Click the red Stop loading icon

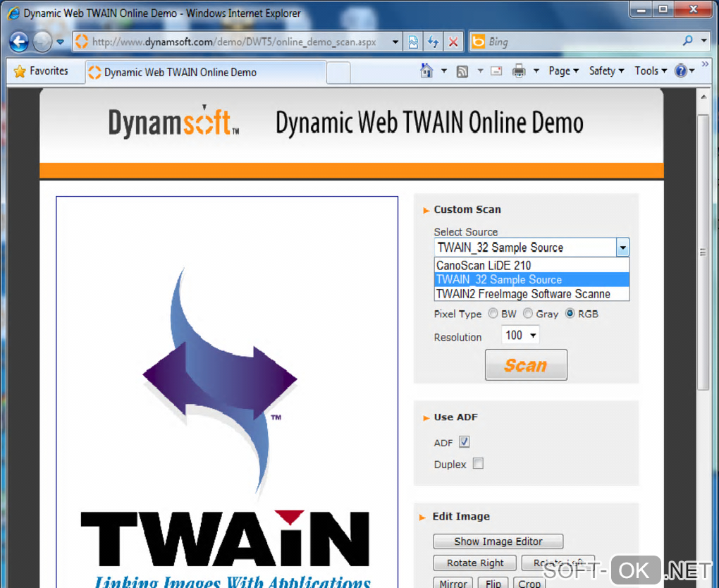tap(453, 42)
